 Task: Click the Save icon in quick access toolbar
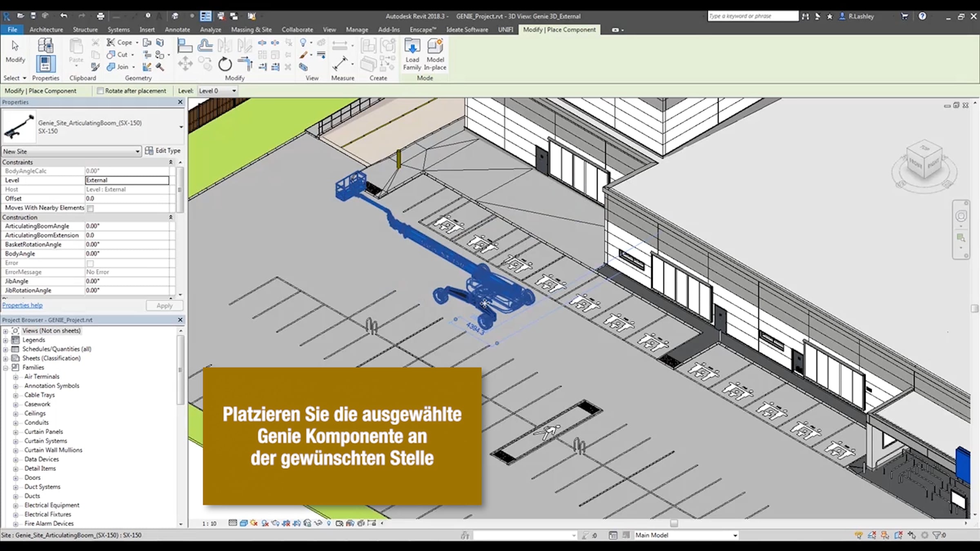click(33, 16)
